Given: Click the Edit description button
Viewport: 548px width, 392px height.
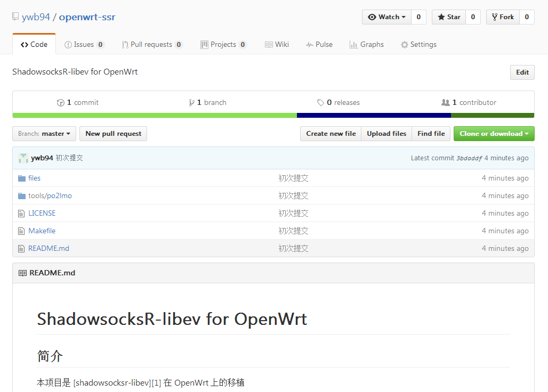Looking at the screenshot, I should 522,72.
